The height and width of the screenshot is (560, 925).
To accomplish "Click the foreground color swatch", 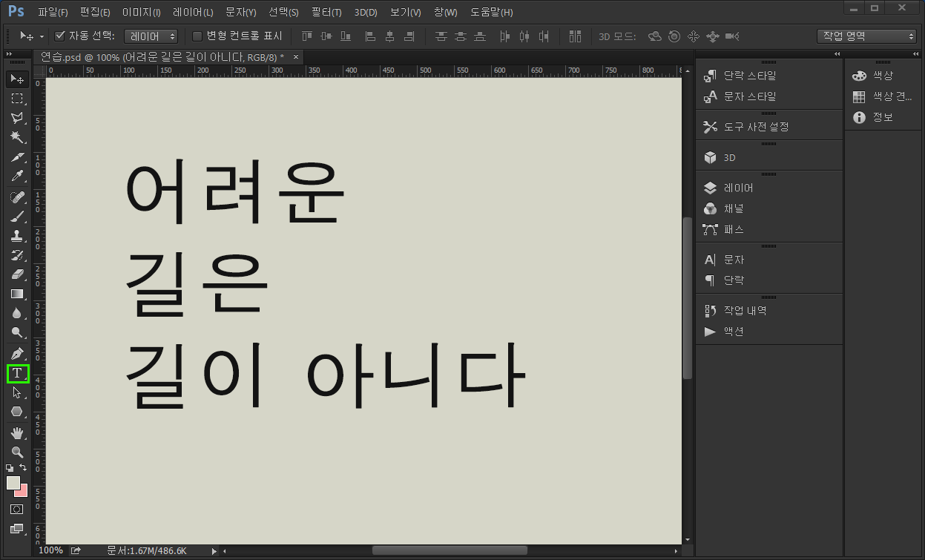I will click(13, 483).
